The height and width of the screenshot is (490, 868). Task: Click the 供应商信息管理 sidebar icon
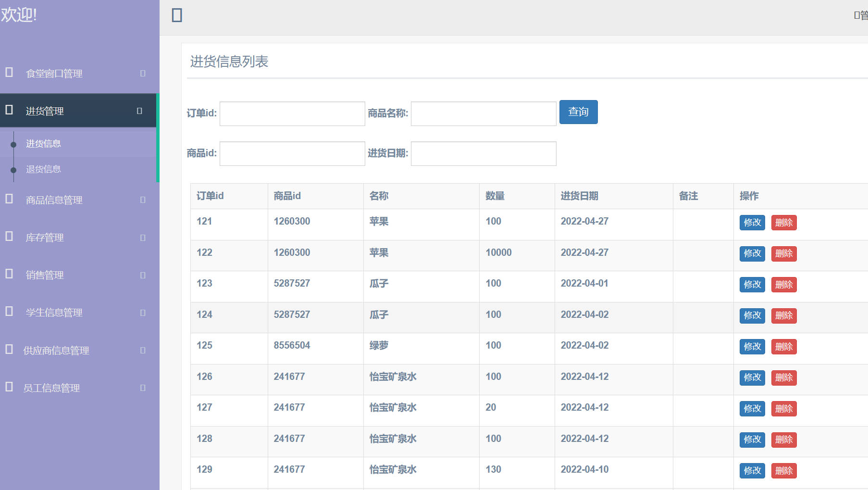(8, 350)
